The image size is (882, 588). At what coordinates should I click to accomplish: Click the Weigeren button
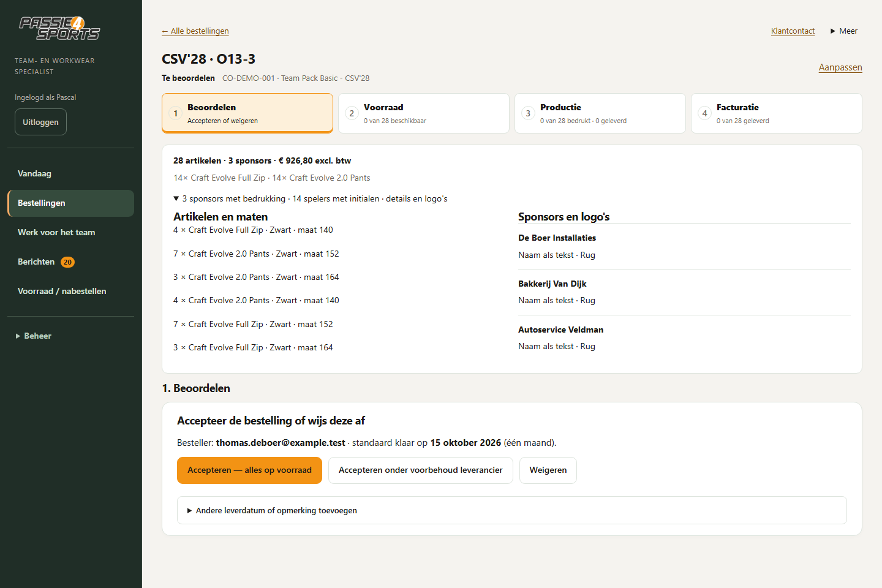coord(548,470)
